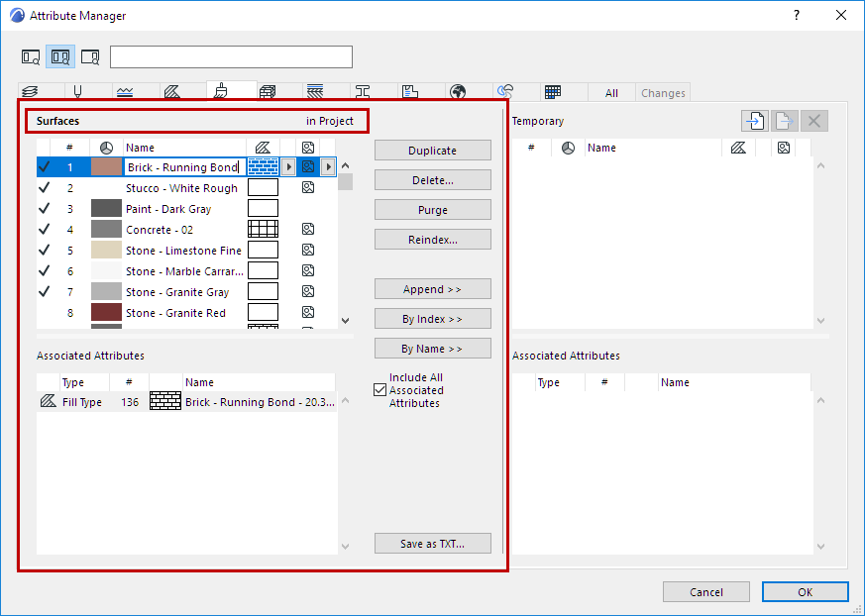The width and height of the screenshot is (865, 616).
Task: Click the Append >> button
Action: point(432,289)
